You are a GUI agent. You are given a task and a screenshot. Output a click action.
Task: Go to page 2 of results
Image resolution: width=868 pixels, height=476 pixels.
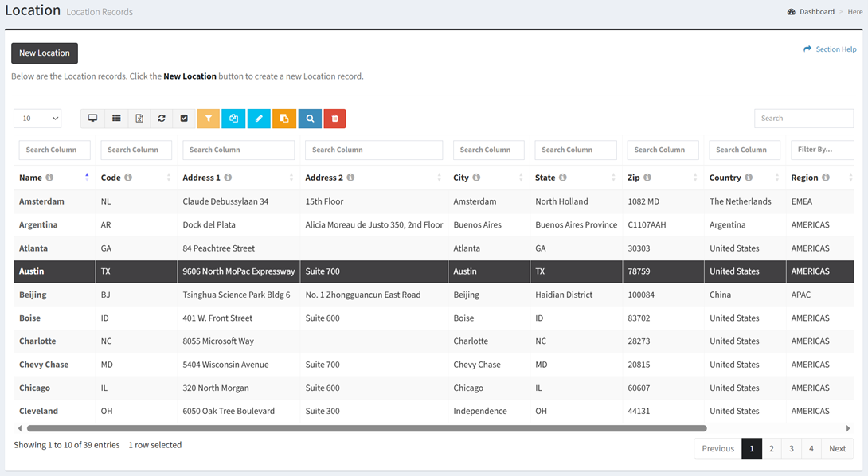(x=771, y=449)
